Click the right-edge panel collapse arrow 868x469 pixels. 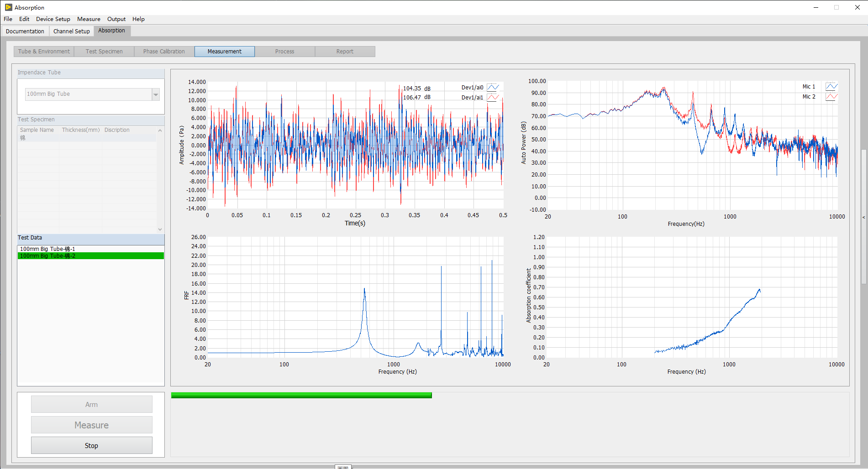pos(863,217)
